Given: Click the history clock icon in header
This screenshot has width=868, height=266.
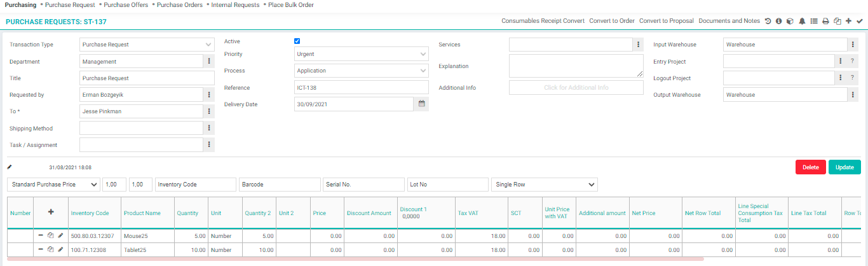Looking at the screenshot, I should pyautogui.click(x=768, y=21).
